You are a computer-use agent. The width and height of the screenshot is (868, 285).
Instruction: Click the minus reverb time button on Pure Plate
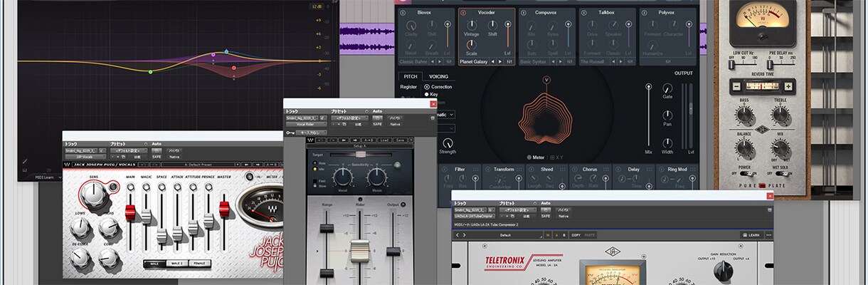737,86
